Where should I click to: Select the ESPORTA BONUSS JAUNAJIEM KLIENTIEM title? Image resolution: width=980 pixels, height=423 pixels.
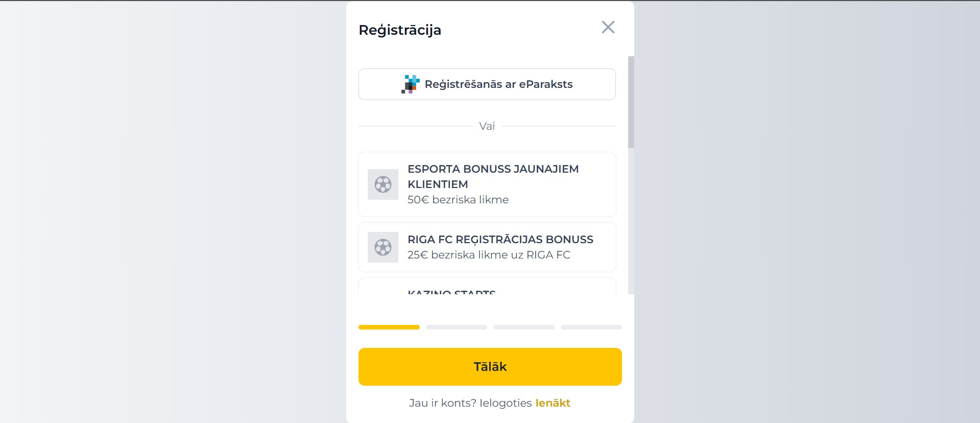pos(493,176)
